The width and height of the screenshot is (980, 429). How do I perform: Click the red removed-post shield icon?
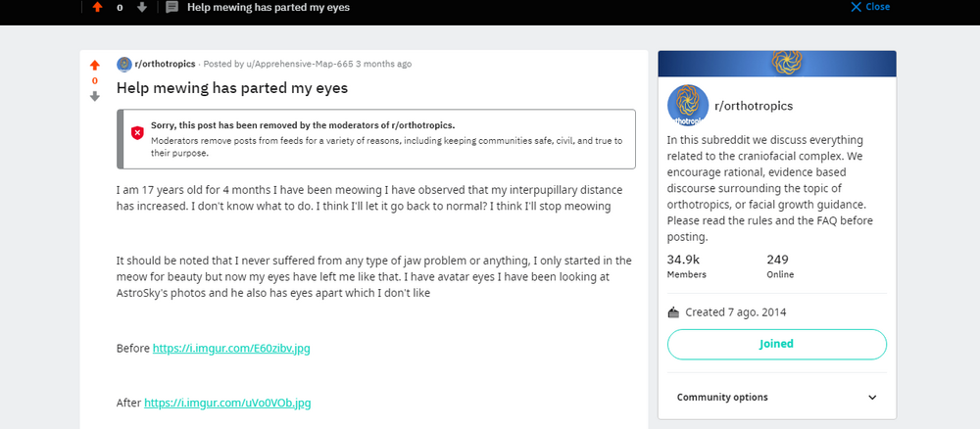[x=137, y=133]
